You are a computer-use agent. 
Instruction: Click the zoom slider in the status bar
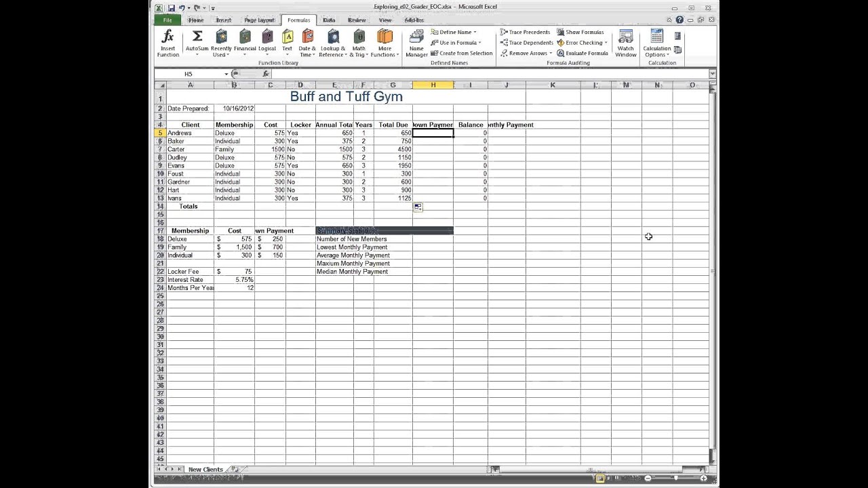(x=675, y=479)
